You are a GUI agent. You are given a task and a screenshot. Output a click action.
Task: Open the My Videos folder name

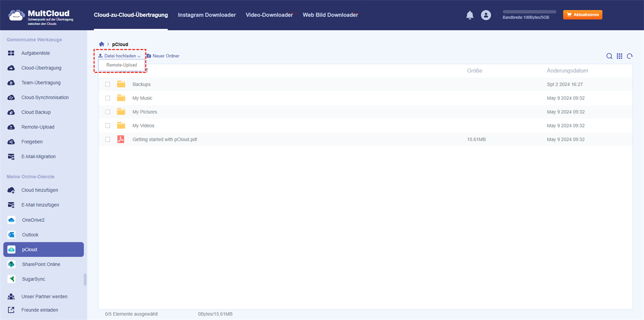click(x=143, y=126)
